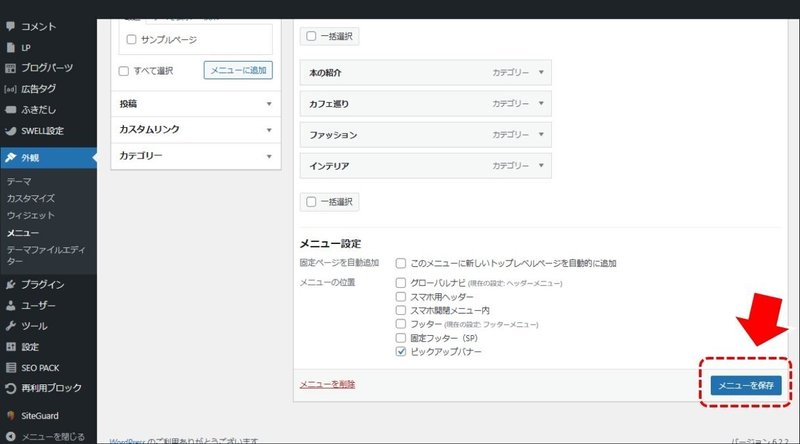Select the インテリア menu item title
This screenshot has width=800, height=444.
point(329,166)
